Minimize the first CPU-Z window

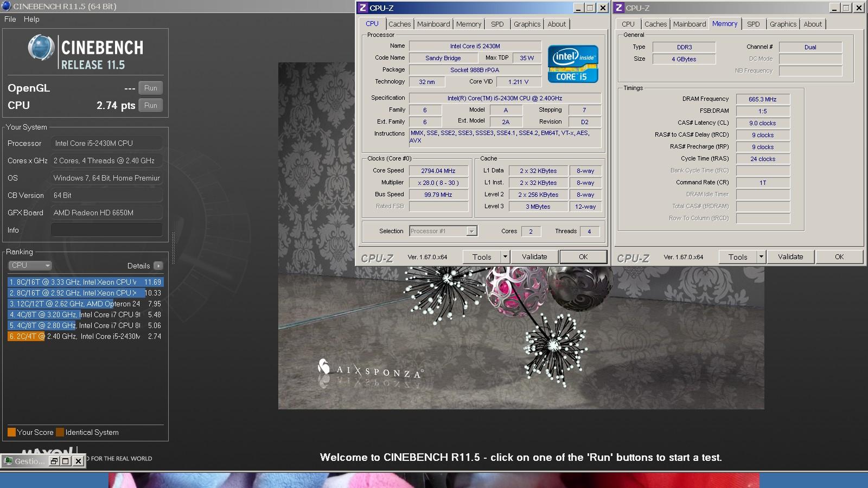point(579,8)
